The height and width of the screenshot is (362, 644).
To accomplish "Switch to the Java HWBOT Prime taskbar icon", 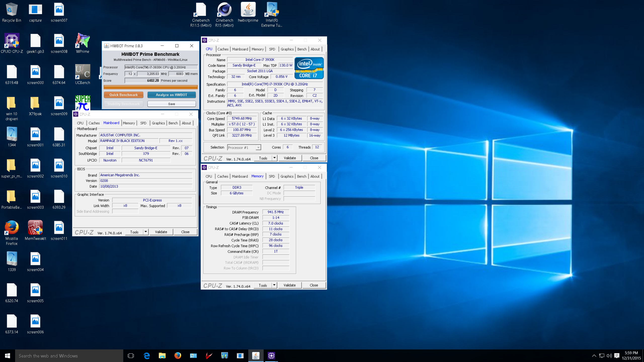I will point(256,356).
